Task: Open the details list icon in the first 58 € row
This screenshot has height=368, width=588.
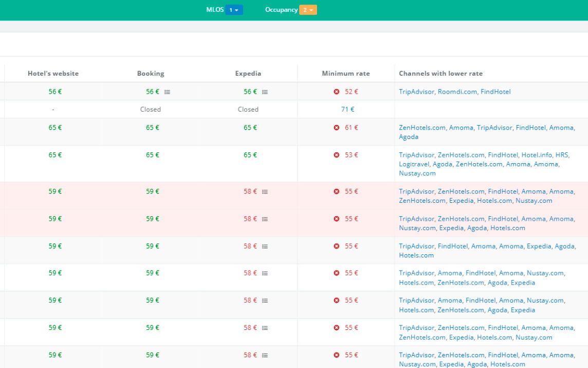Action: [x=265, y=192]
